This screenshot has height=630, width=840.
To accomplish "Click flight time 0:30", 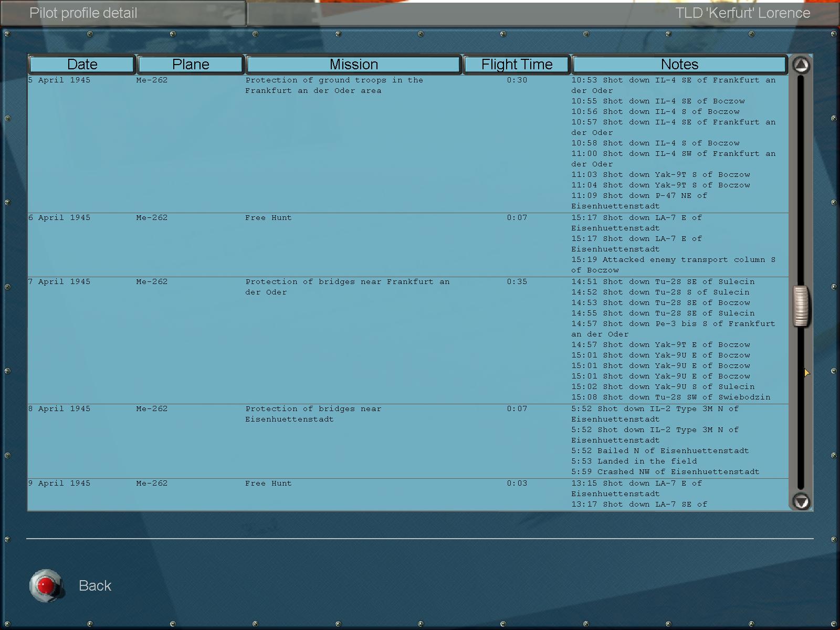I will 517,80.
